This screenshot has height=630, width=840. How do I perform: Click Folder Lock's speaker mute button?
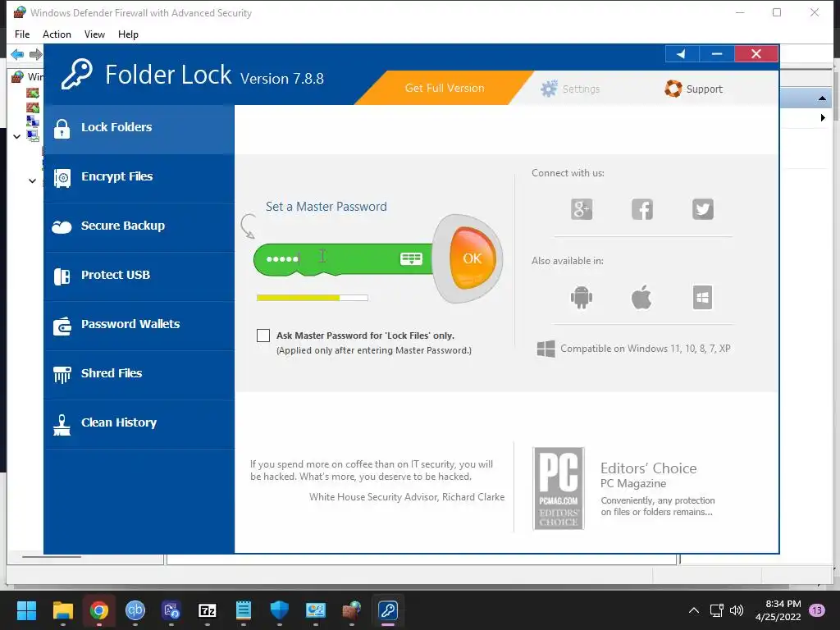pyautogui.click(x=682, y=53)
